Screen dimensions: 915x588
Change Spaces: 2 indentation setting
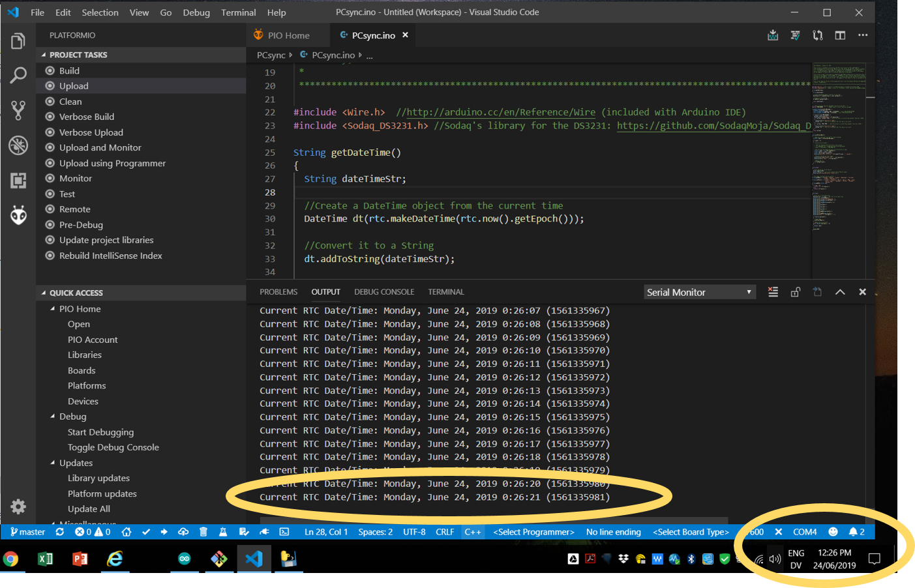coord(376,532)
